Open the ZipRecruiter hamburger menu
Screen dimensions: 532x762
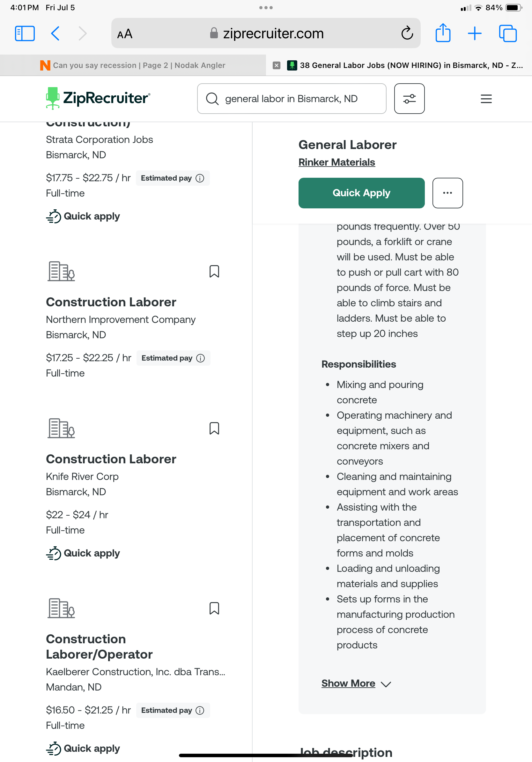pos(486,99)
